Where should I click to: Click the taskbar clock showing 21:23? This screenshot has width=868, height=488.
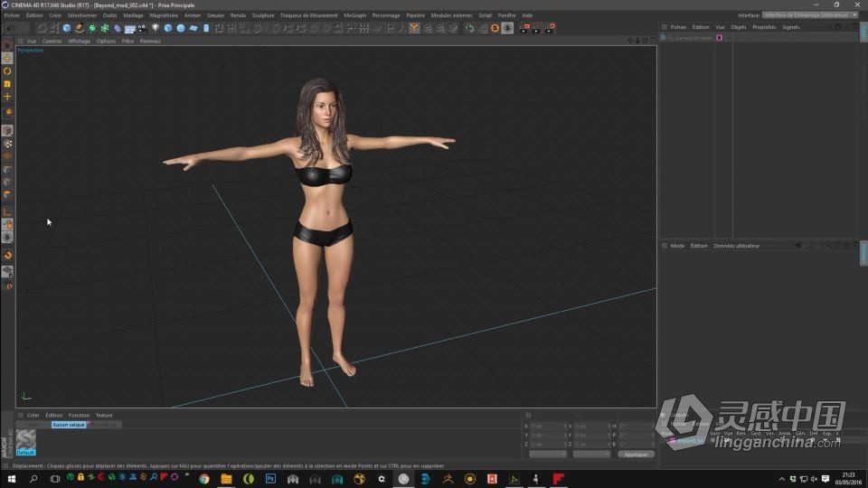coord(848,479)
